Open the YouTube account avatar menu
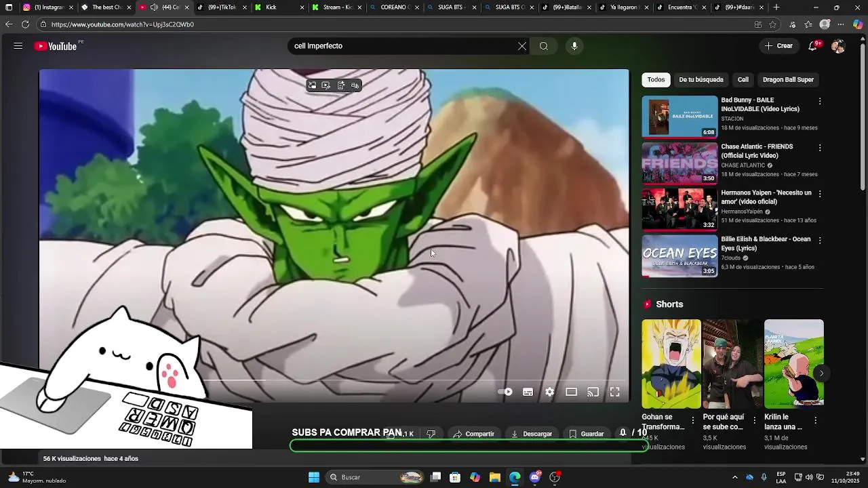This screenshot has height=488, width=868. [838, 46]
